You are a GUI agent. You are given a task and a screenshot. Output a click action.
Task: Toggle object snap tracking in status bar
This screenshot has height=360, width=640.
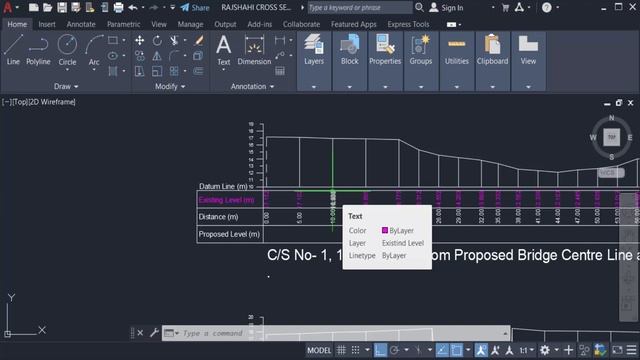[442, 350]
